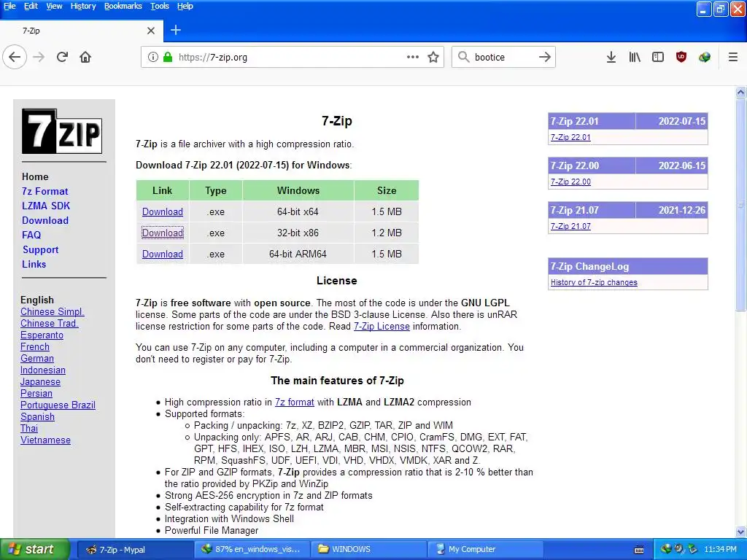
Task: Switch language to German
Action: (37, 359)
